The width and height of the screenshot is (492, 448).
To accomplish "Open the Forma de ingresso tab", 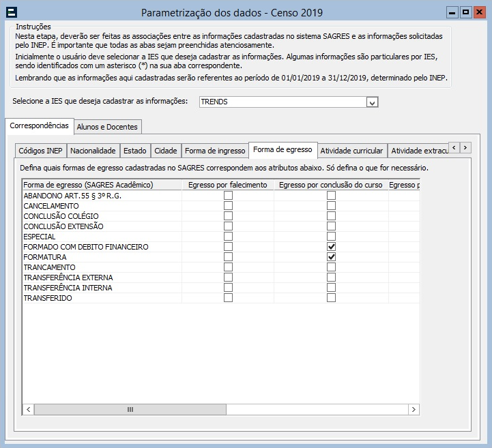I will pos(215,151).
